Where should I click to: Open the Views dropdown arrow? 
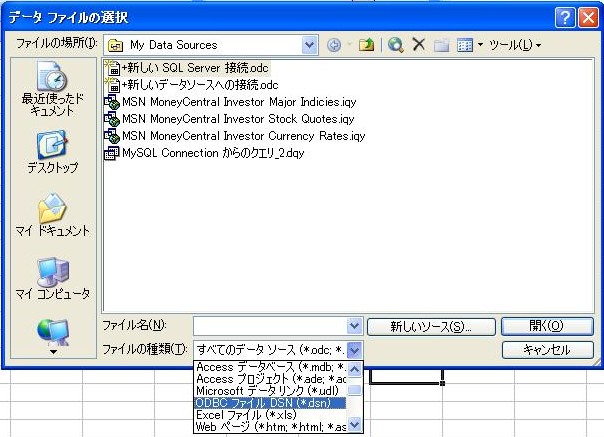click(480, 45)
